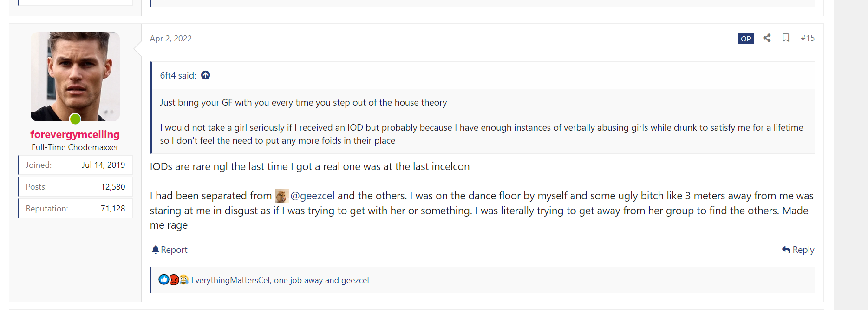This screenshot has width=868, height=310.
Task: Bookmark this post using the bookmark icon
Action: [x=785, y=38]
